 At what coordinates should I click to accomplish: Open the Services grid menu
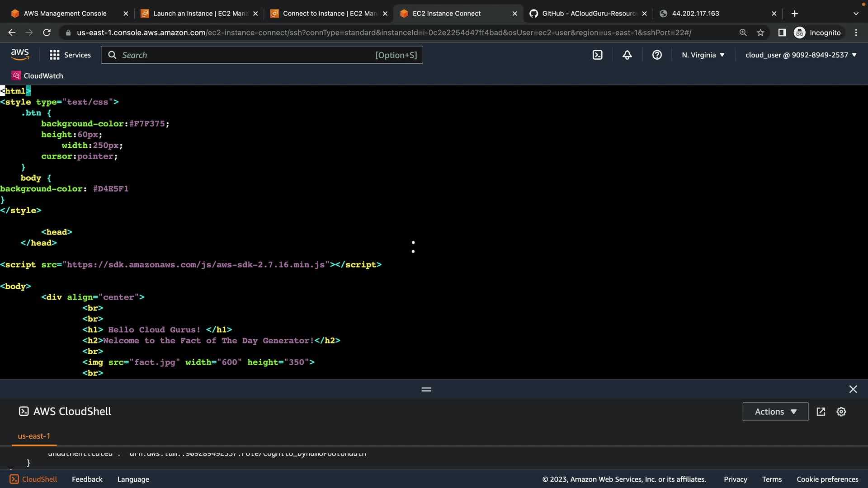(x=70, y=55)
